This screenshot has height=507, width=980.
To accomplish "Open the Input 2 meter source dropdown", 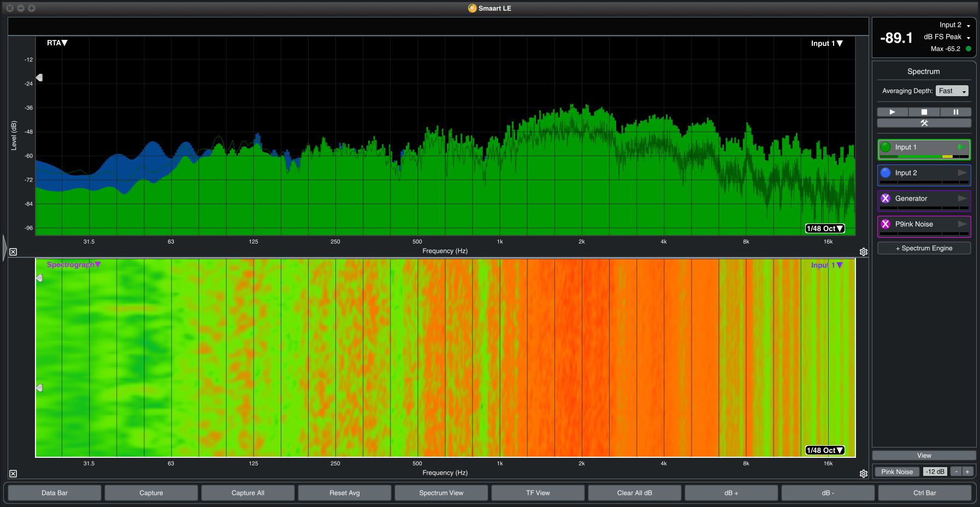I will pos(955,25).
